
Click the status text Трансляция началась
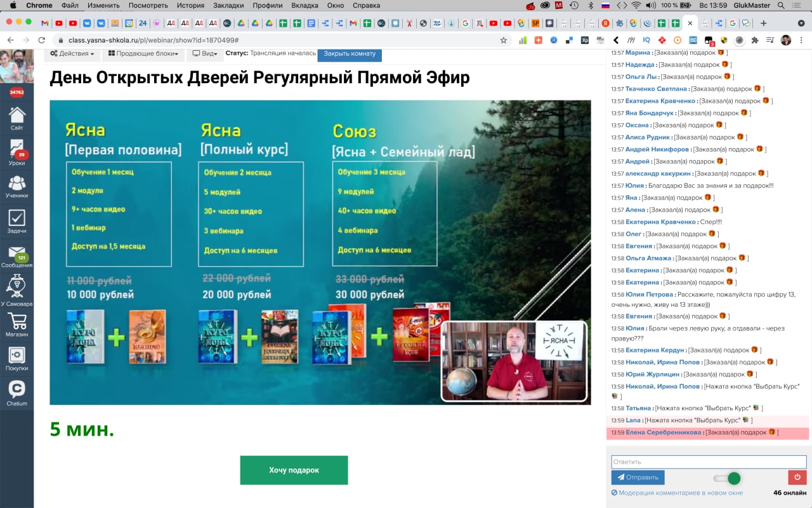(282, 53)
